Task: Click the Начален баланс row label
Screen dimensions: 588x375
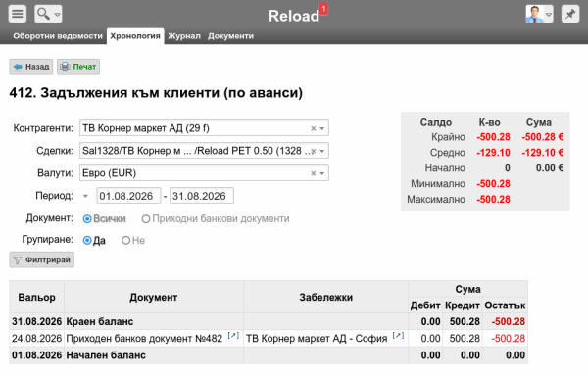Action: click(106, 355)
